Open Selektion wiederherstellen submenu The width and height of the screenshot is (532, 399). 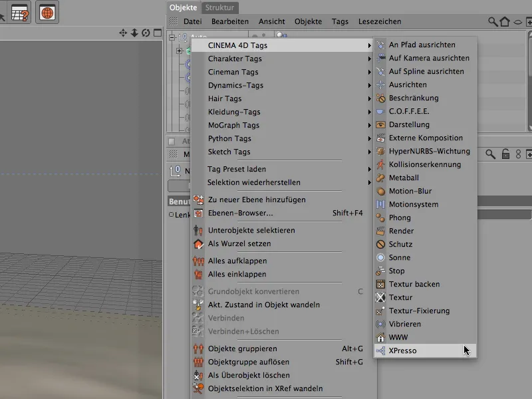tap(282, 182)
